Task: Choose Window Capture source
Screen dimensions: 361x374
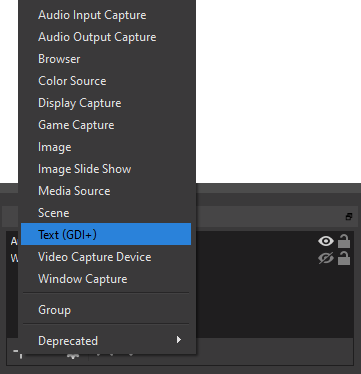Action: 106,279
